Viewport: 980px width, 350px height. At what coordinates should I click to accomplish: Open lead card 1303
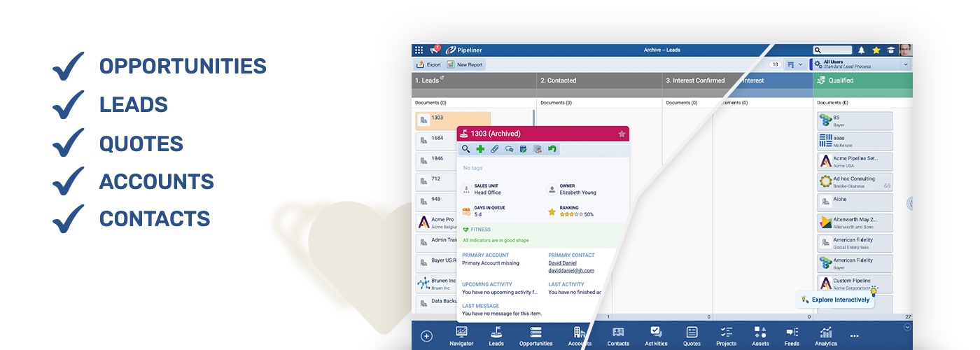[453, 120]
